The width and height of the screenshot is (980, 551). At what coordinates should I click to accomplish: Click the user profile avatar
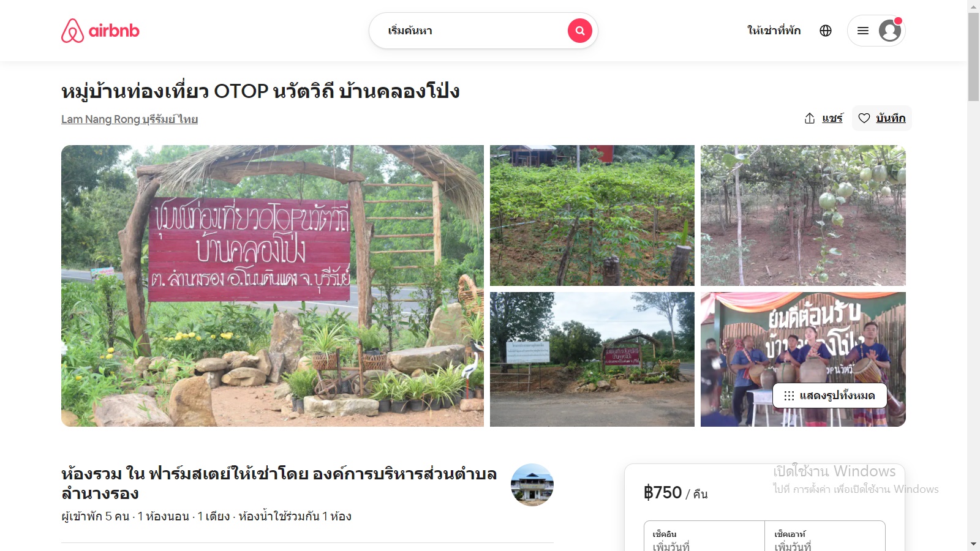coord(889,31)
